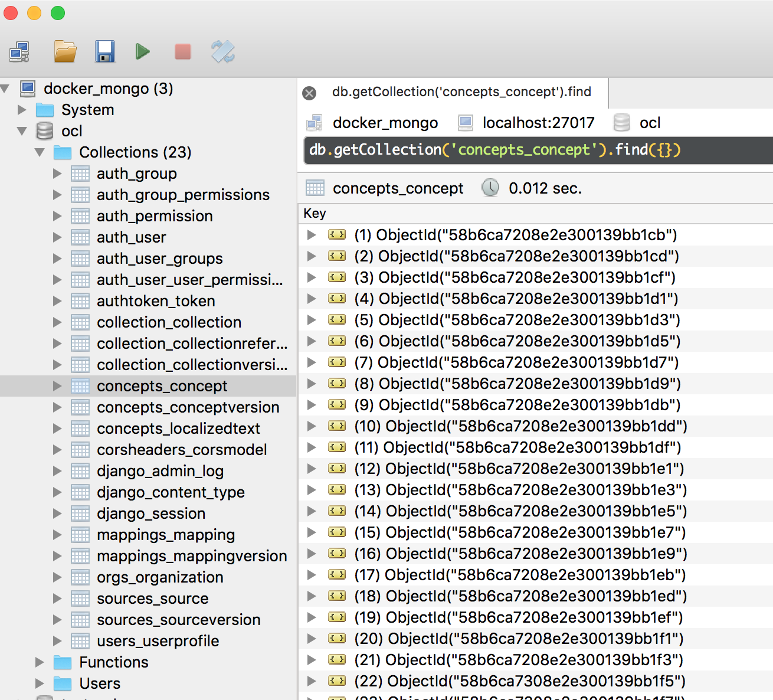Select the sources_sourceversion collection

tap(178, 620)
